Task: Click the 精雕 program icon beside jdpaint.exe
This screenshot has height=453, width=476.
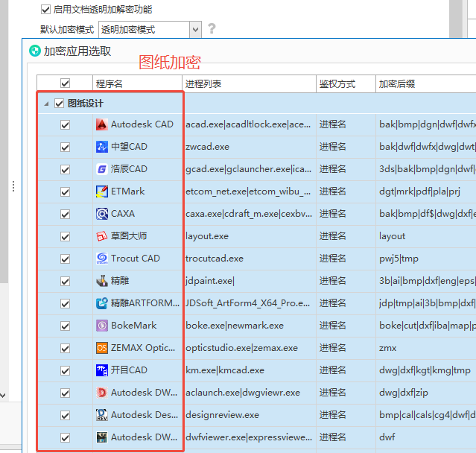Action: point(102,281)
